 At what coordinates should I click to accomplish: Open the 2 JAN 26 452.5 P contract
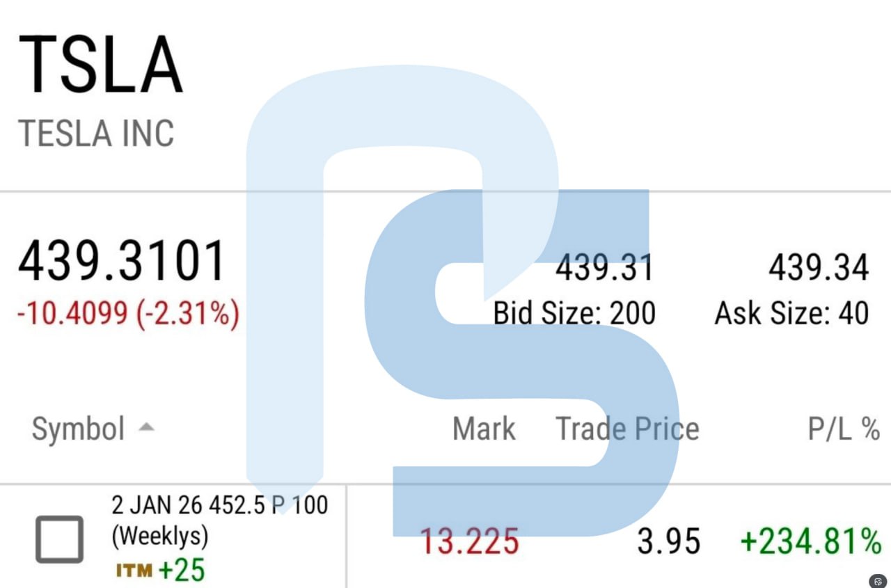(x=219, y=505)
